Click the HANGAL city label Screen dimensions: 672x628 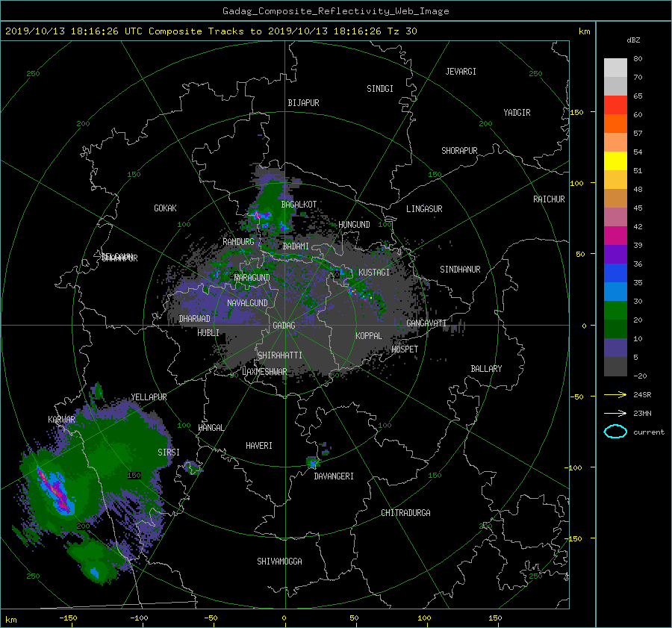(x=211, y=428)
